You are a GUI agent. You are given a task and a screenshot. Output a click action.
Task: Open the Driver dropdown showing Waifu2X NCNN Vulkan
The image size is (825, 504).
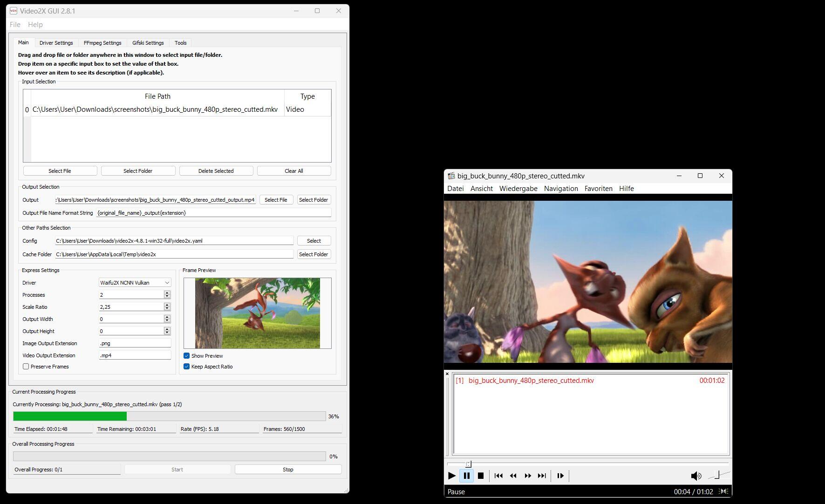[134, 282]
